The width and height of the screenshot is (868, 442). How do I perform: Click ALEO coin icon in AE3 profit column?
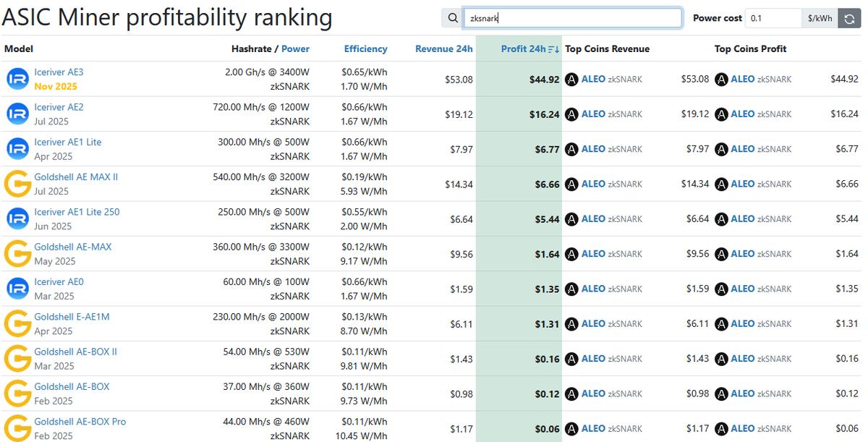point(721,80)
